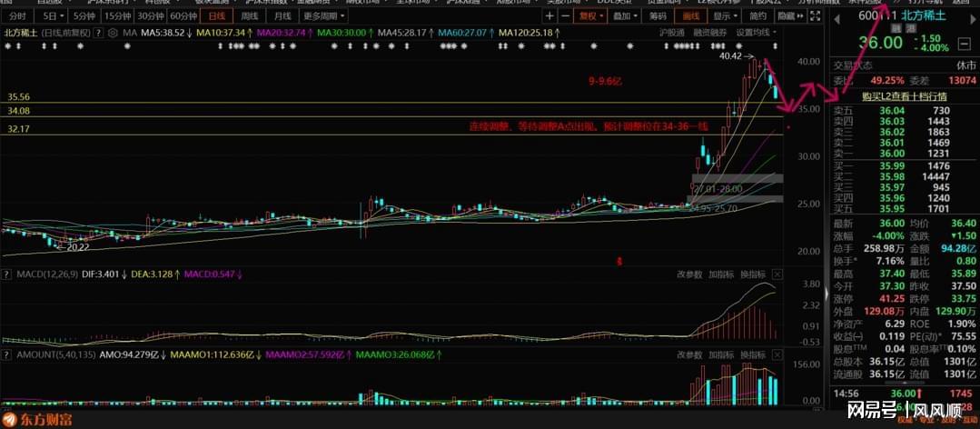Screen dimensions: 980x429
Task: Click 购买L2查看十档行情 link
Action: (x=904, y=95)
